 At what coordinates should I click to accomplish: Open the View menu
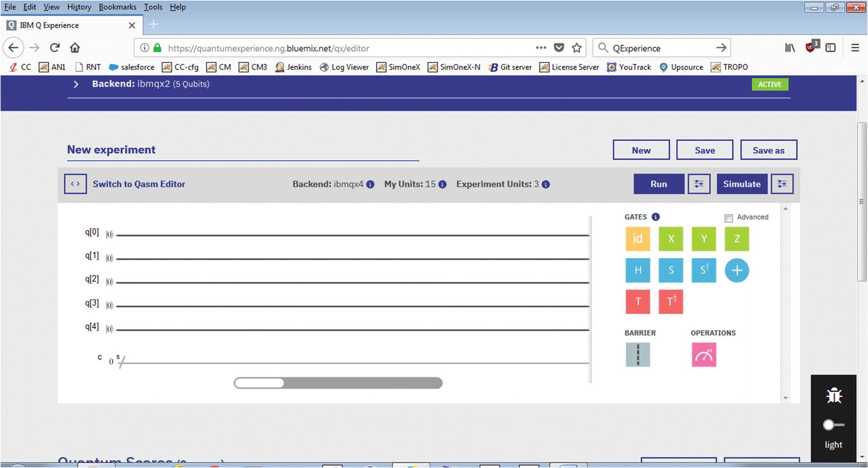(x=51, y=7)
